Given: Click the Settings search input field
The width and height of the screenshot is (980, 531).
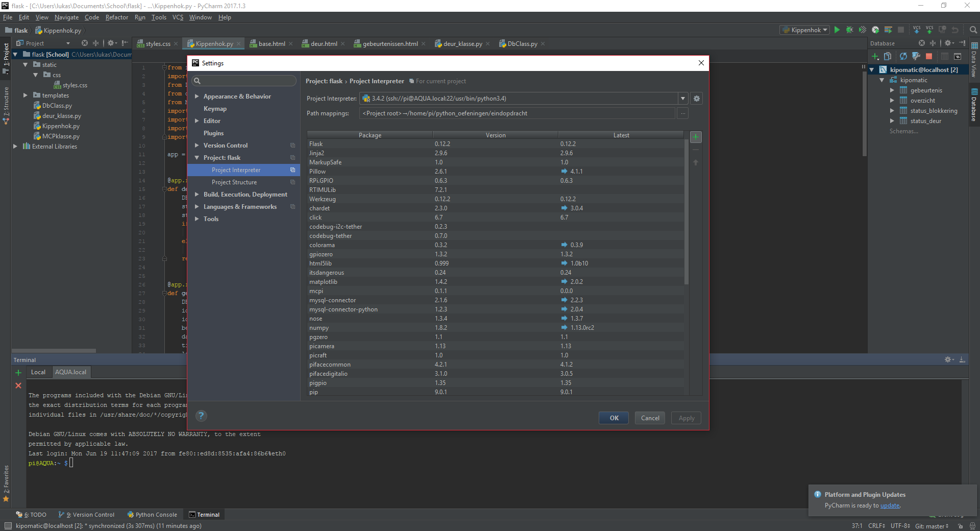Looking at the screenshot, I should tap(244, 81).
